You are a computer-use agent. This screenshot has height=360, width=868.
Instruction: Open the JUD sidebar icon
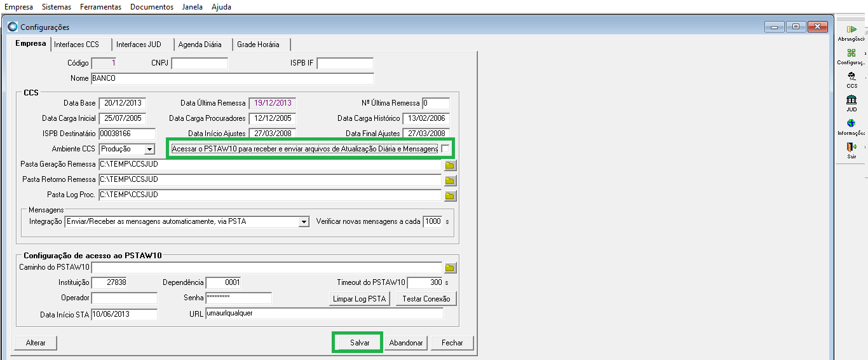pos(851,100)
